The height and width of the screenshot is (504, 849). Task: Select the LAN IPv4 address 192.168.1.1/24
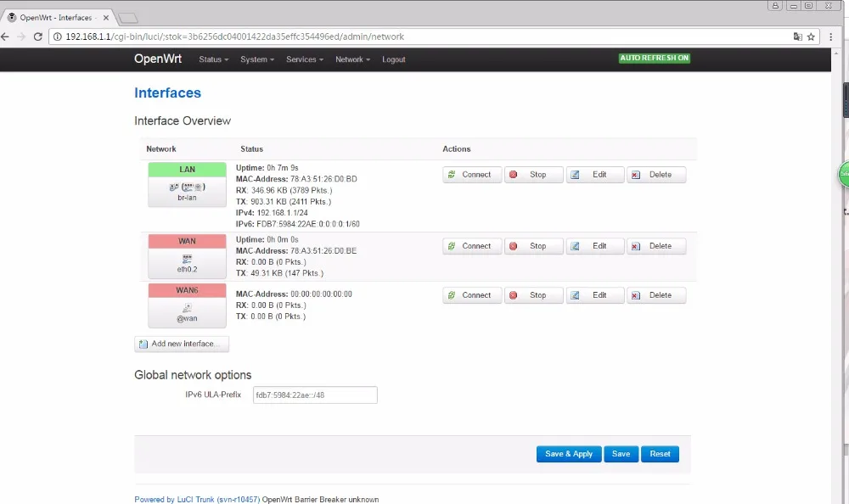(x=282, y=213)
